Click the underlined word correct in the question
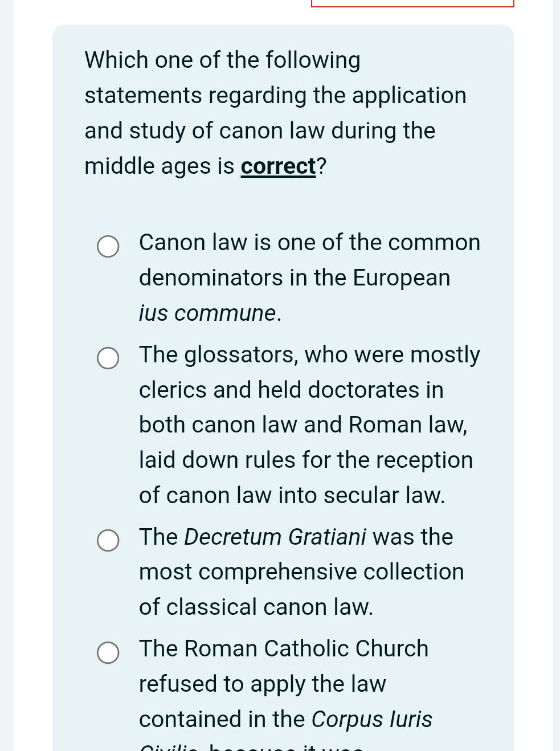This screenshot has width=560, height=751. (x=277, y=166)
